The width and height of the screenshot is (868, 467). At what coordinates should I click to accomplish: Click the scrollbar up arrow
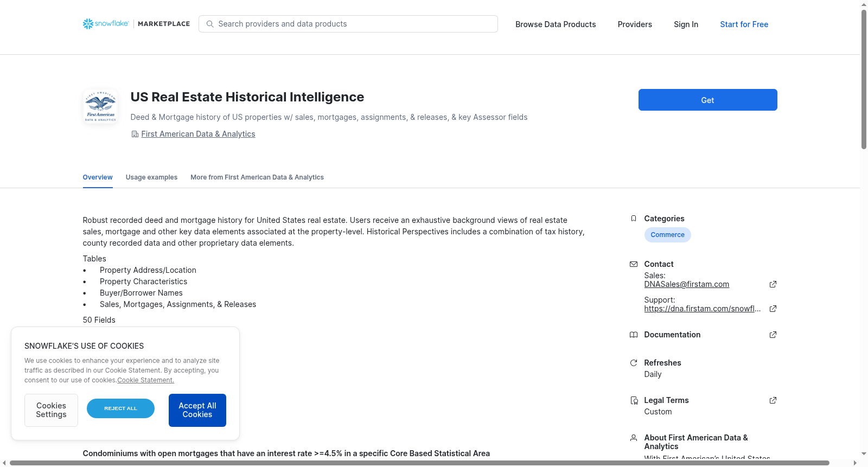tap(864, 4)
